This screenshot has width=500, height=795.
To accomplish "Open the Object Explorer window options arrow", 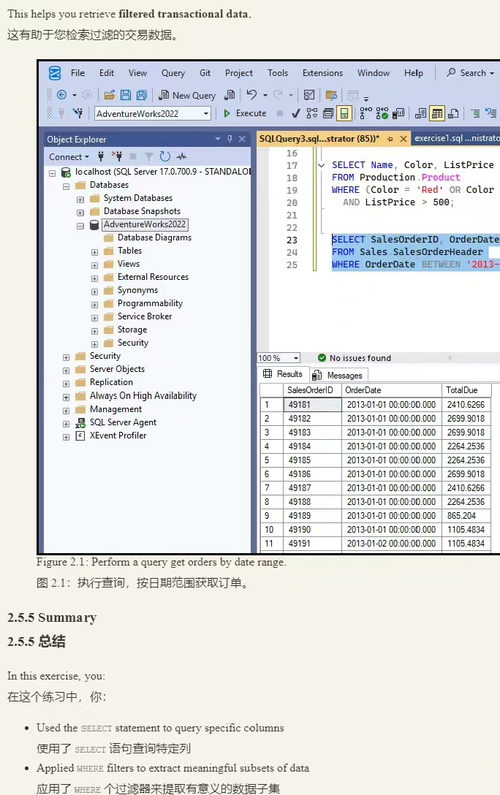I will (218, 138).
